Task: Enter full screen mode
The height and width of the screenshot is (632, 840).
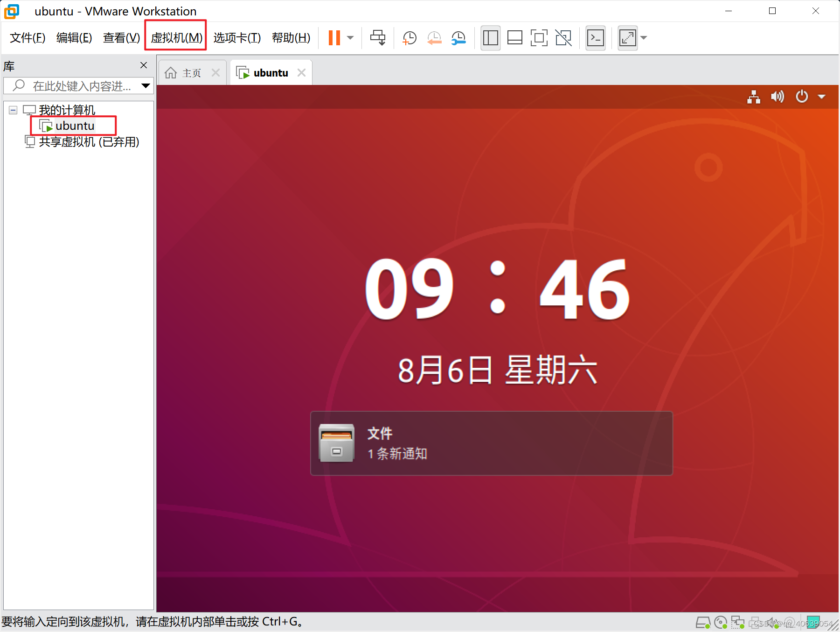Action: pyautogui.click(x=539, y=38)
